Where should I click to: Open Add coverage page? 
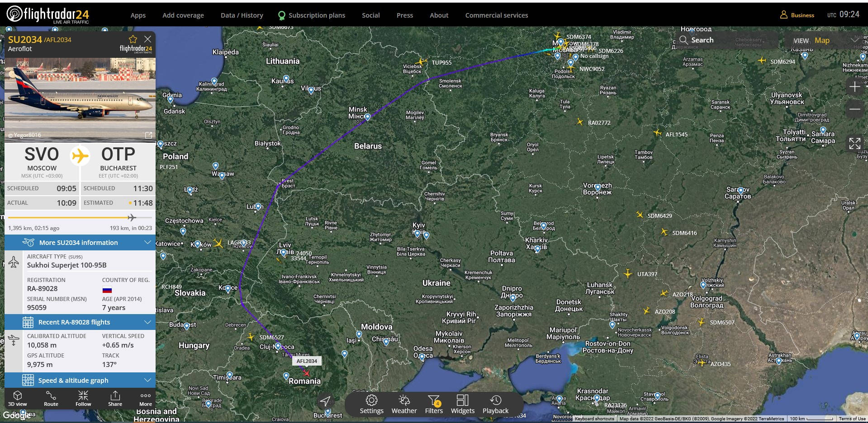pos(183,15)
